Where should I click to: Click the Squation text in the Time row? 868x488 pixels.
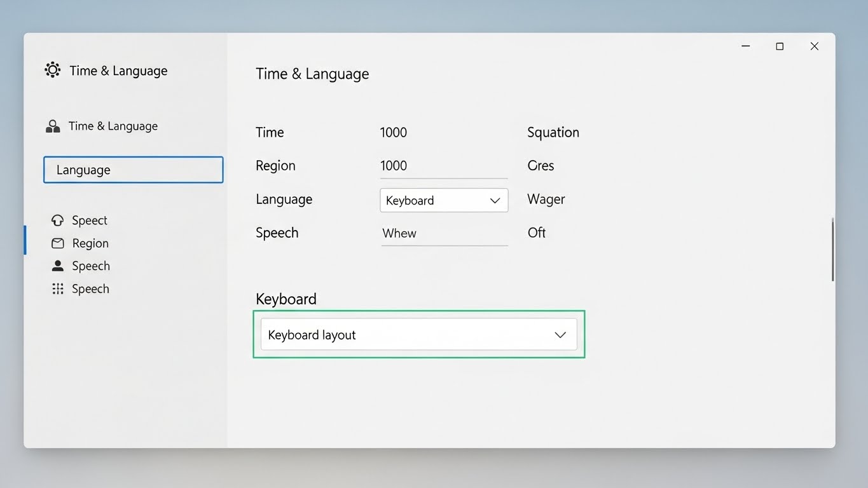pyautogui.click(x=553, y=132)
